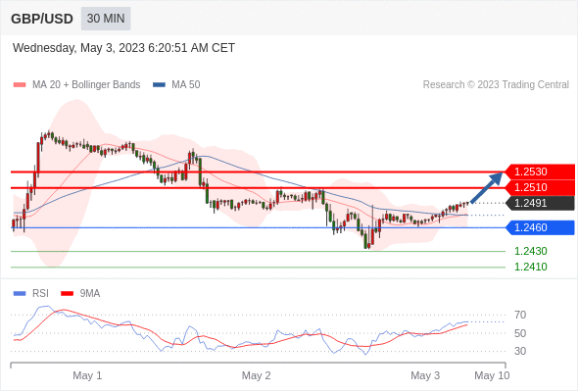Click the MA 20 + Bollinger Bands swatch
Viewport: 578px width, 392px height.
click(x=20, y=85)
